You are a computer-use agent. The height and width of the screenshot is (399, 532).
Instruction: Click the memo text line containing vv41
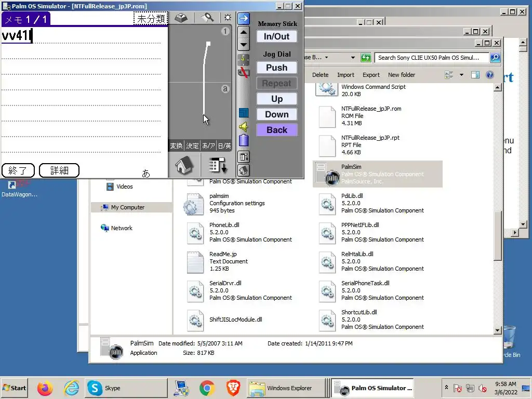[x=81, y=36]
